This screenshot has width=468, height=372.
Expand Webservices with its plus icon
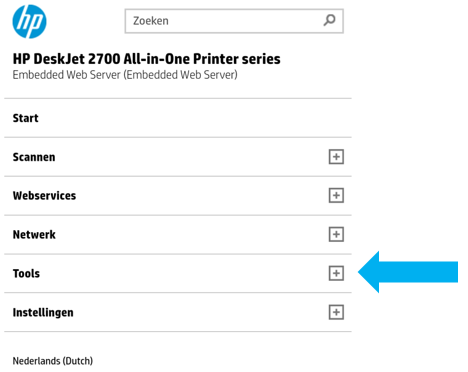[x=336, y=195]
